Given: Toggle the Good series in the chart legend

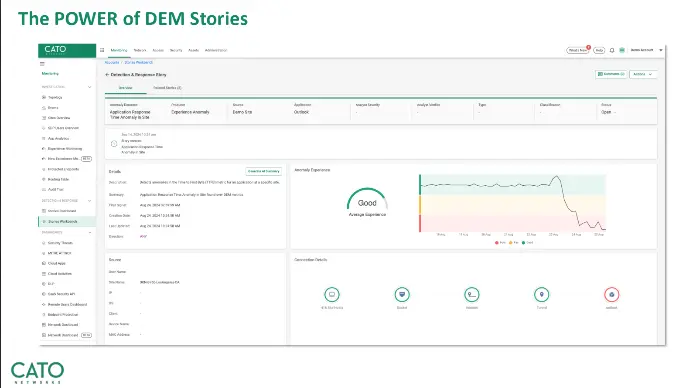Looking at the screenshot, I should (x=527, y=243).
